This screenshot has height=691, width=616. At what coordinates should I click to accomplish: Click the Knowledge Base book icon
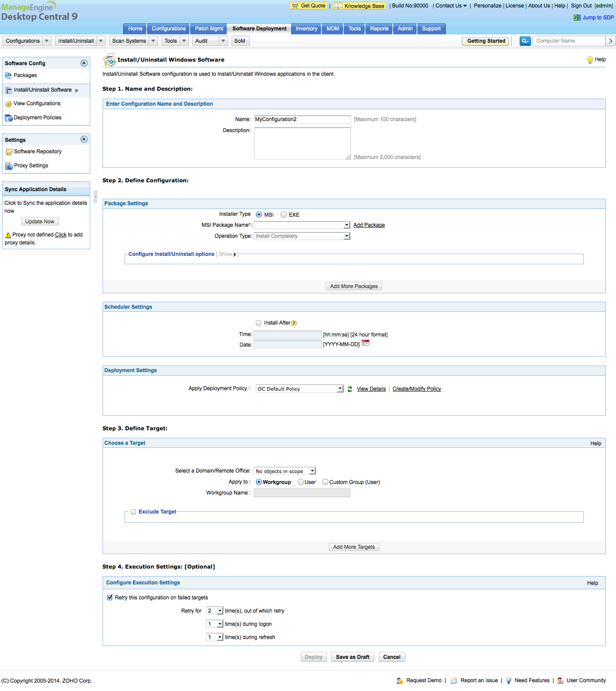(338, 6)
